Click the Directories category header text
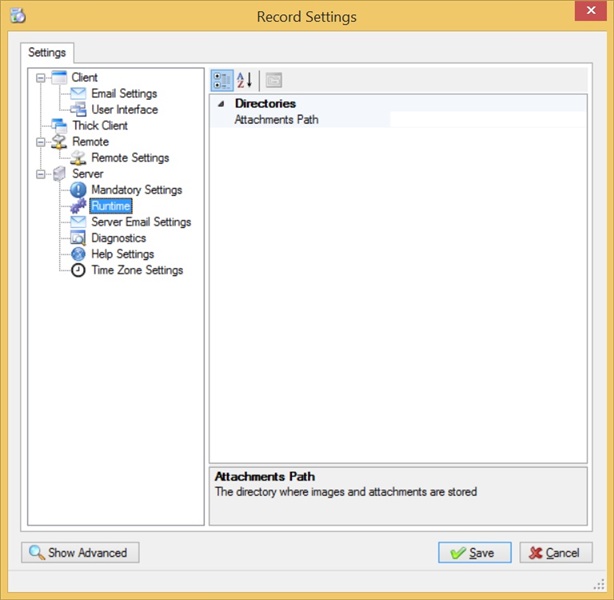614x600 pixels. point(265,103)
